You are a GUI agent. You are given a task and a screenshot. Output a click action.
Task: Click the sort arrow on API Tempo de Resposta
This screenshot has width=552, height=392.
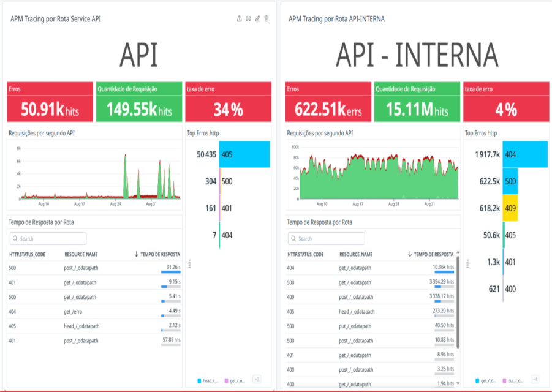click(x=136, y=254)
